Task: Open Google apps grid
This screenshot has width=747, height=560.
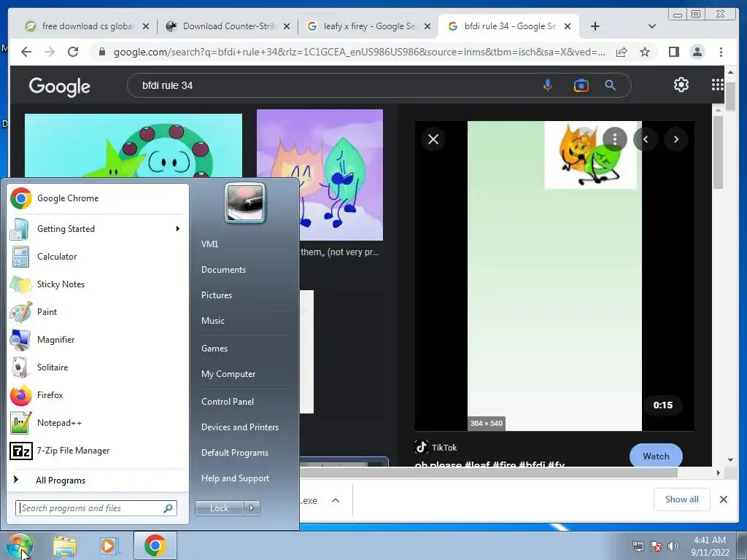Action: pos(718,85)
